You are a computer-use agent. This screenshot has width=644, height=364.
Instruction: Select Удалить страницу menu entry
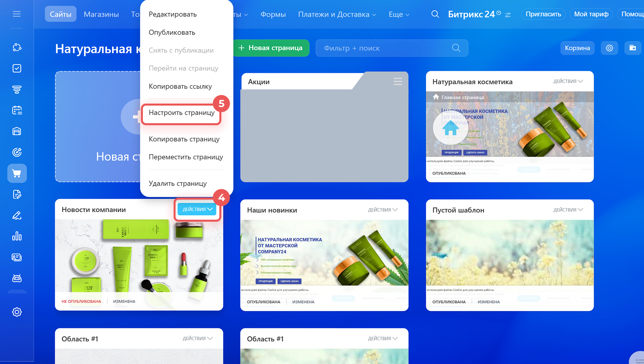click(177, 183)
